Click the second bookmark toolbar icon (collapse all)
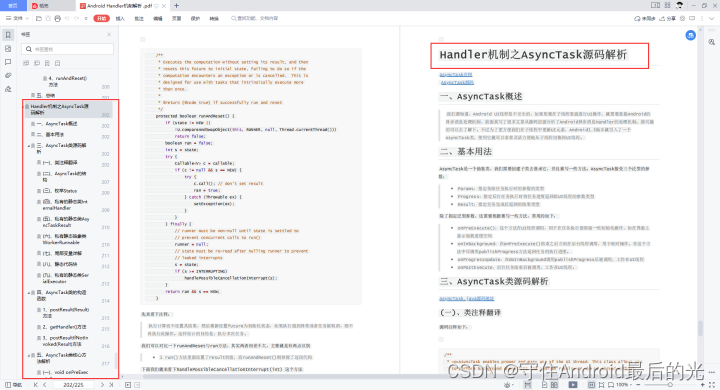Image resolution: width=720 pixels, height=390 pixels. tap(37, 63)
